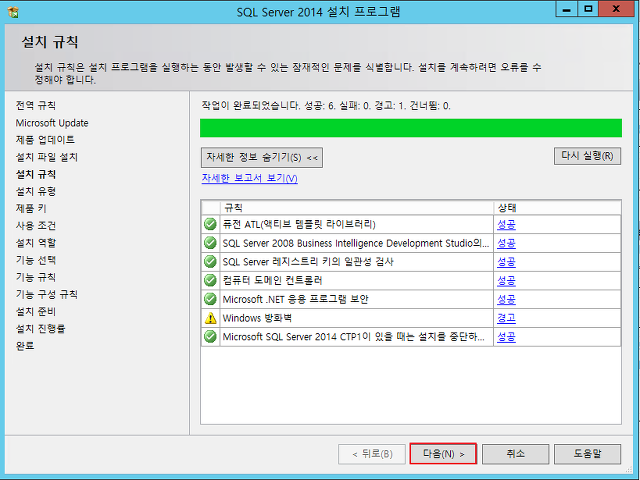Open 성공 status link for 퓨전 ATL
The image size is (640, 480).
[x=506, y=224]
